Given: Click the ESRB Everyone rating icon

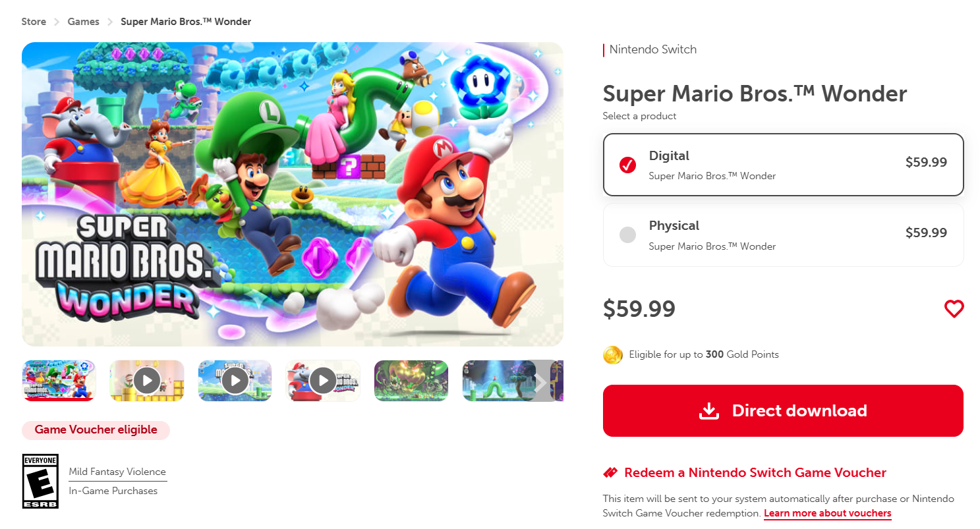Looking at the screenshot, I should (x=40, y=481).
